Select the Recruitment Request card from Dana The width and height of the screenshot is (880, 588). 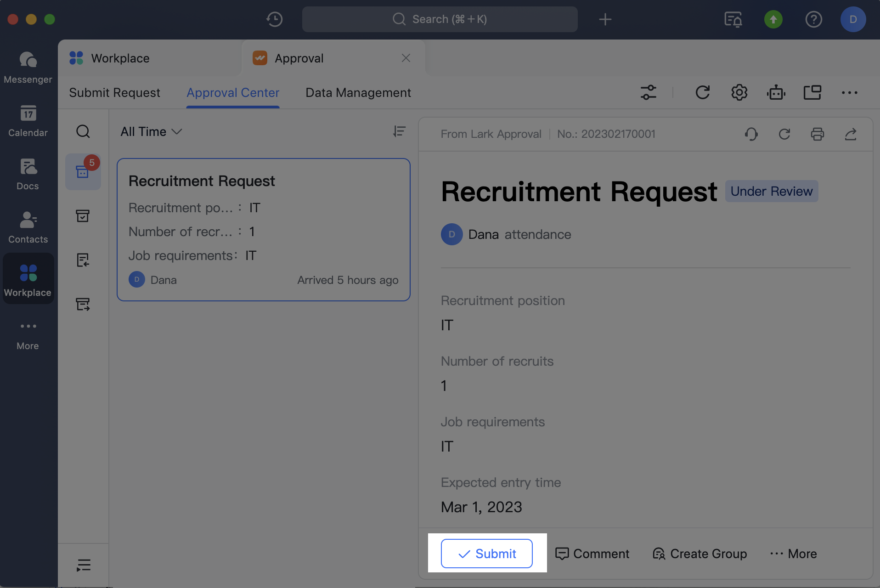tap(263, 230)
